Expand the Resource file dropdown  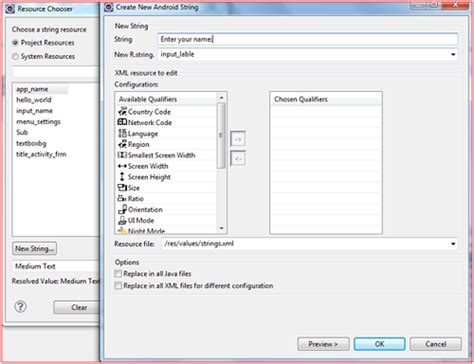(x=453, y=244)
